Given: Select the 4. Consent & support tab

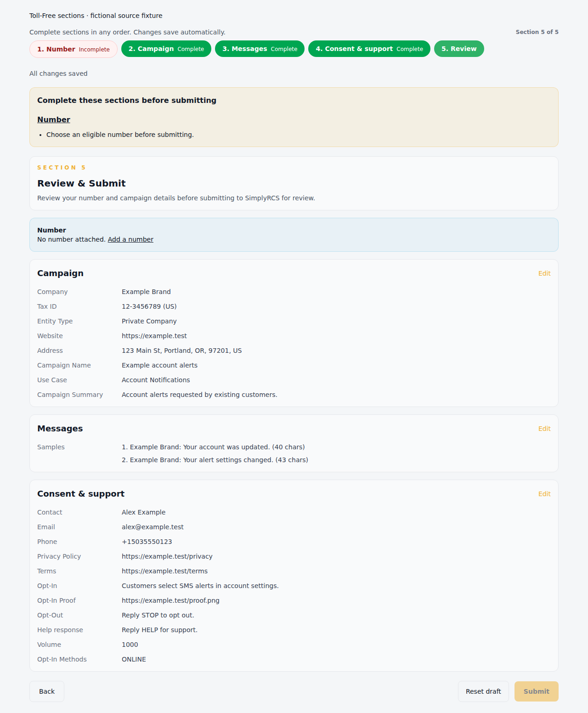Looking at the screenshot, I should point(369,49).
